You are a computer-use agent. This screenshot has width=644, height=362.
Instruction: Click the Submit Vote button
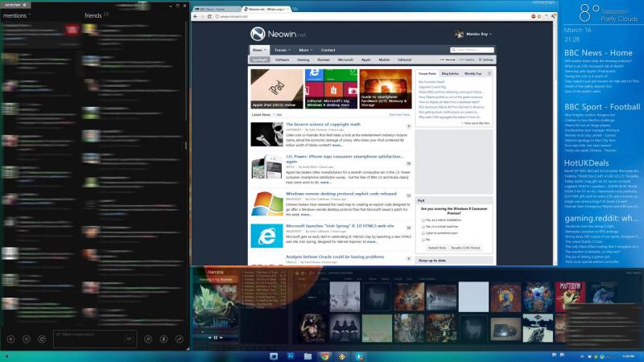(436, 248)
